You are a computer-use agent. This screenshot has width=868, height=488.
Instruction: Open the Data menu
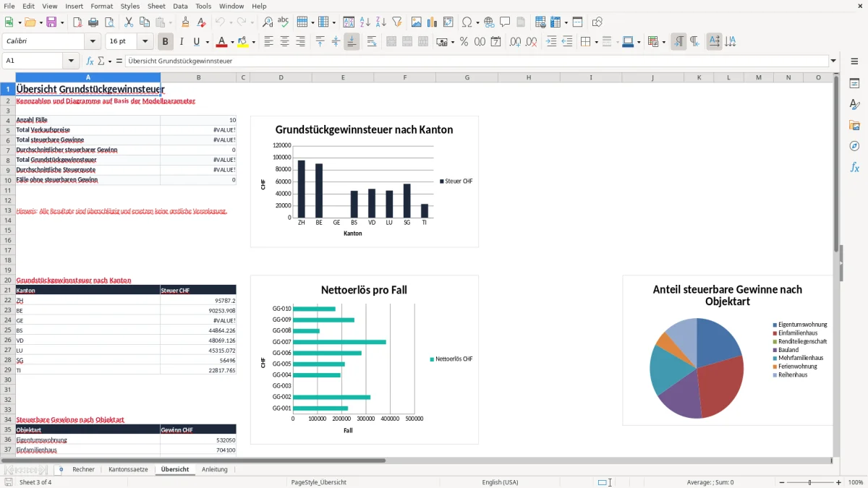coord(180,6)
